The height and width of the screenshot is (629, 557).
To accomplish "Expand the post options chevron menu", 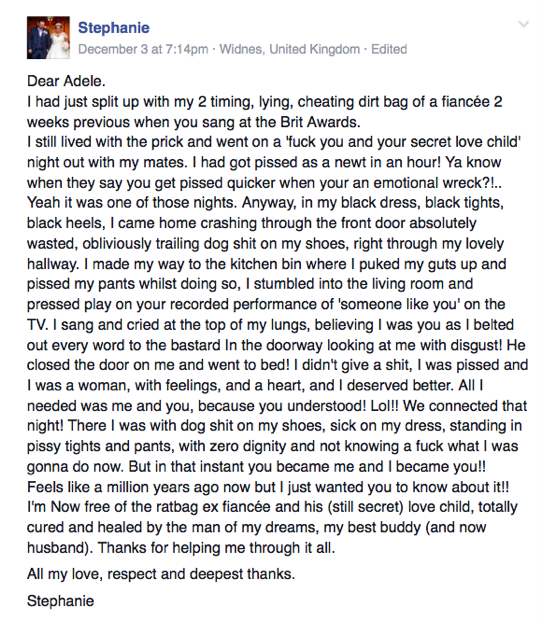I will coord(523,24).
